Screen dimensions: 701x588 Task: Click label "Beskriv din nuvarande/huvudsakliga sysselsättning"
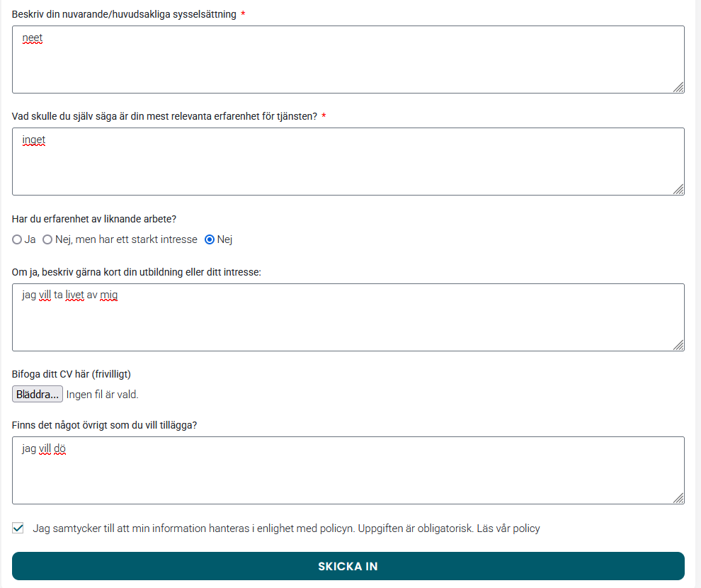click(124, 14)
